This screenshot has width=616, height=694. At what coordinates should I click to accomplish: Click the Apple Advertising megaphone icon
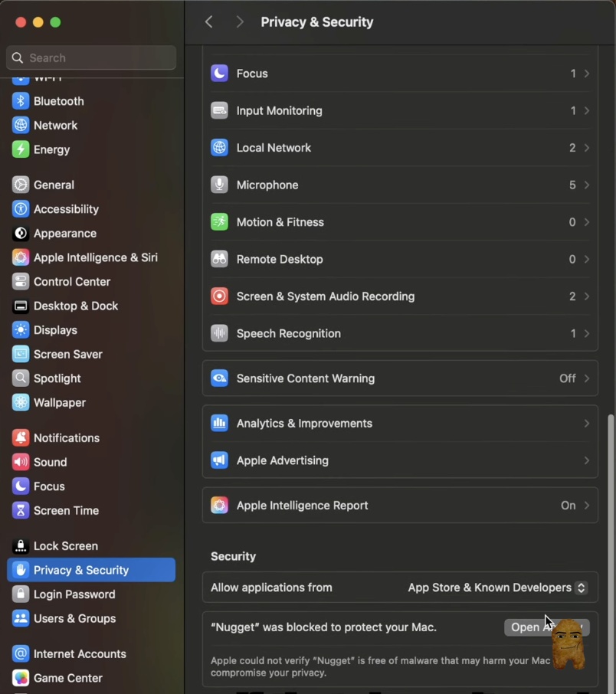[219, 460]
